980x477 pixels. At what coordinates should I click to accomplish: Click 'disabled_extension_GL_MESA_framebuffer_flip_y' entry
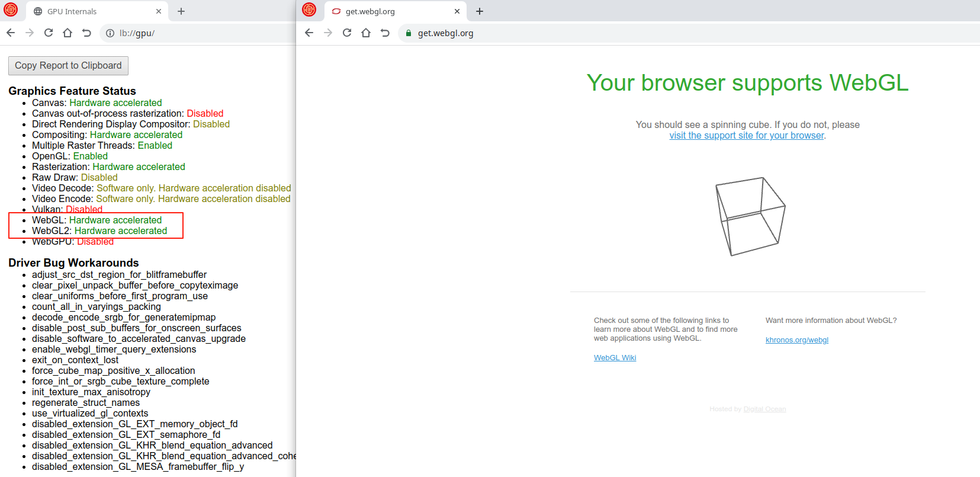(x=138, y=466)
